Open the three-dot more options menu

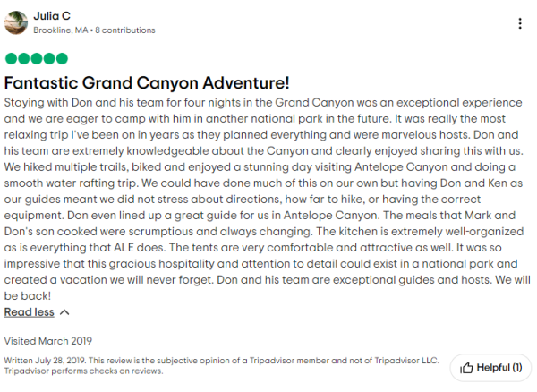coord(521,23)
